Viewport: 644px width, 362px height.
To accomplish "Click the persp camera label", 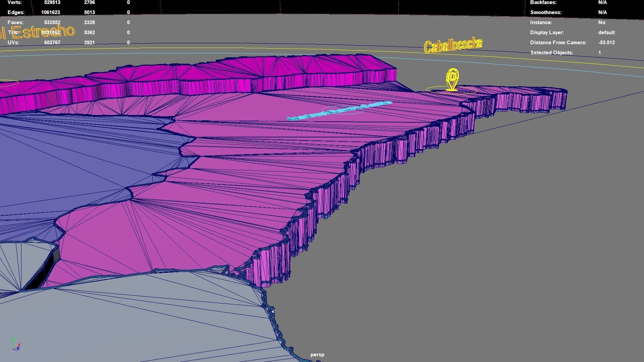I will click(x=317, y=355).
